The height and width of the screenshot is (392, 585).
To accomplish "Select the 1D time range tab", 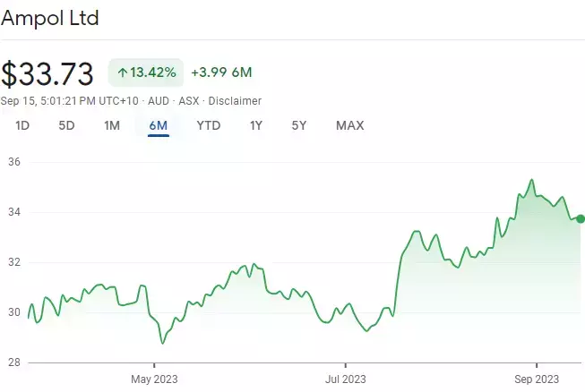I will pos(22,125).
